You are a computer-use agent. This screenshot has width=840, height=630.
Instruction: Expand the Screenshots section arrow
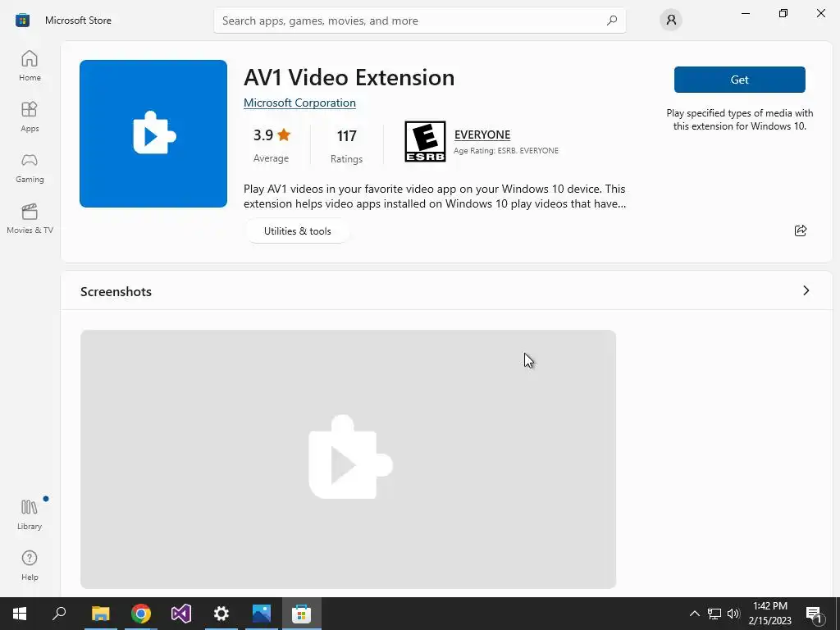click(806, 290)
